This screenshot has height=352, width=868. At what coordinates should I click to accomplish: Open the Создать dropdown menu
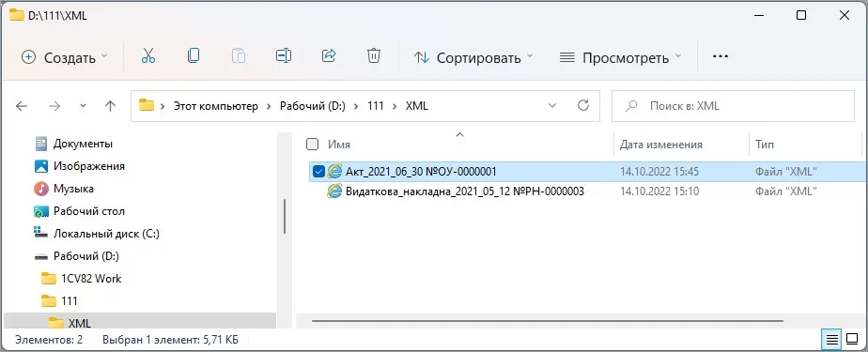(64, 57)
